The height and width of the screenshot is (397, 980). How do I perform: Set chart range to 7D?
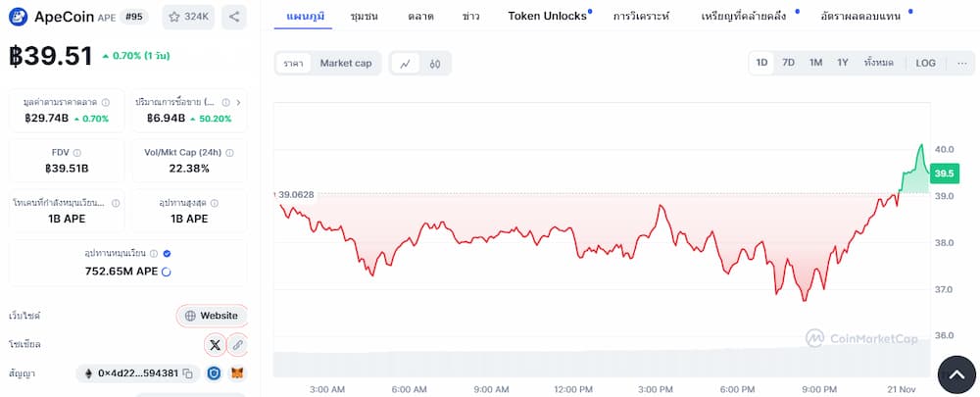click(x=789, y=63)
